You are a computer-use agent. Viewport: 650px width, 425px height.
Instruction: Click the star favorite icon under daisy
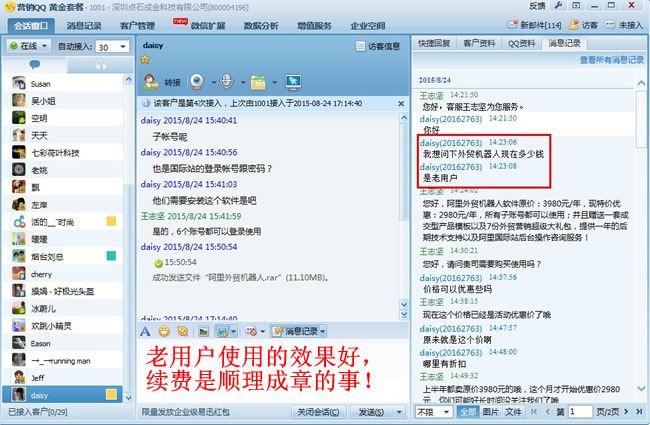pos(145,59)
